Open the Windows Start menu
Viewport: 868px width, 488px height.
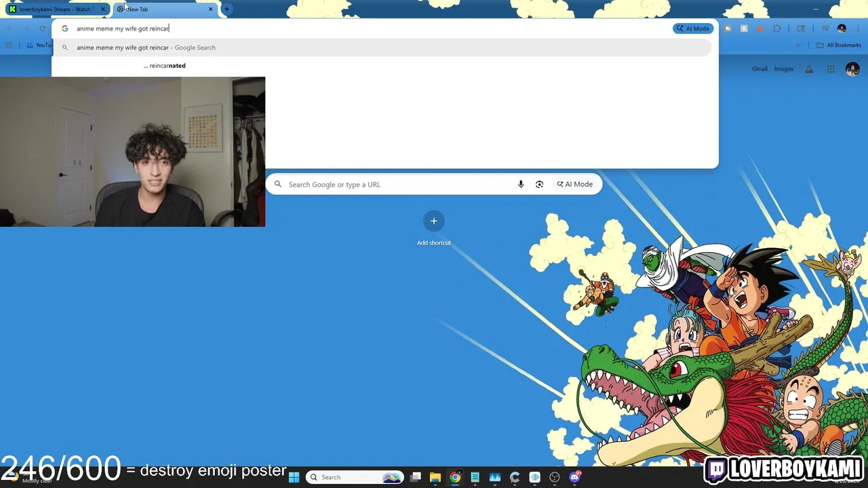tap(294, 477)
